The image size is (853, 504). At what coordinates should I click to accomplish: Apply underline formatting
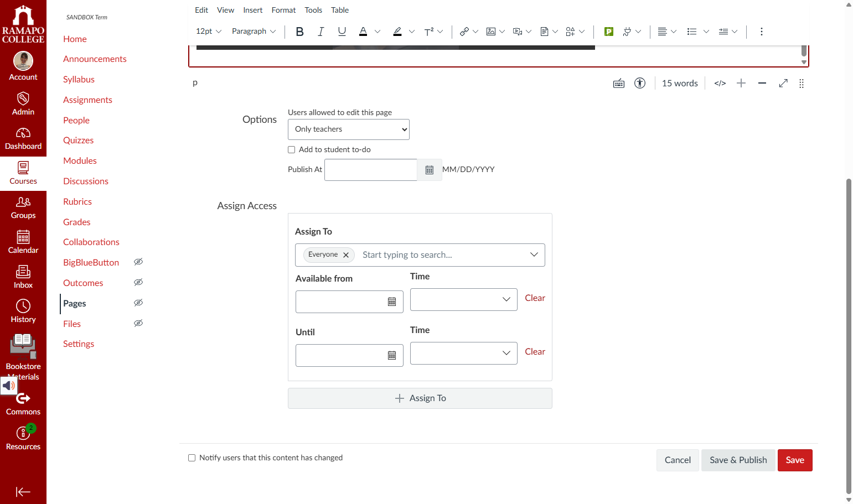[x=342, y=32]
